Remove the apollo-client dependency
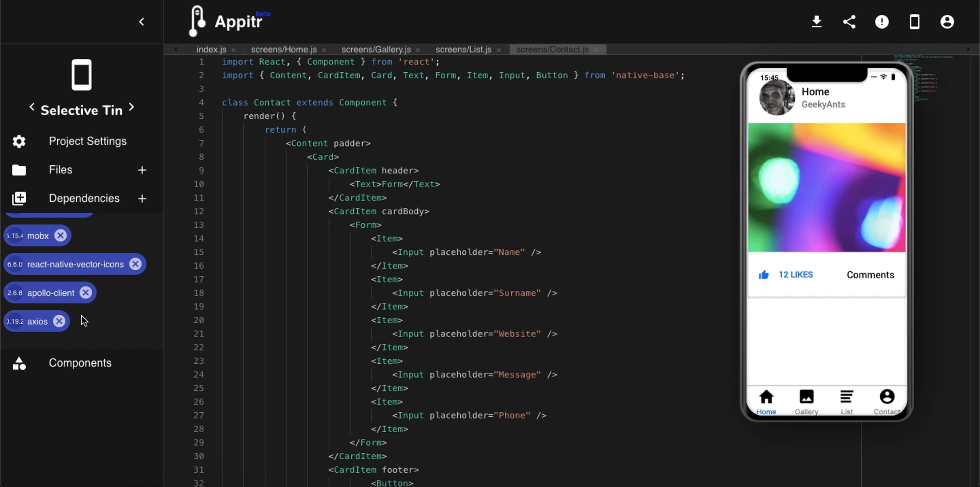Viewport: 980px width, 487px height. click(x=86, y=293)
